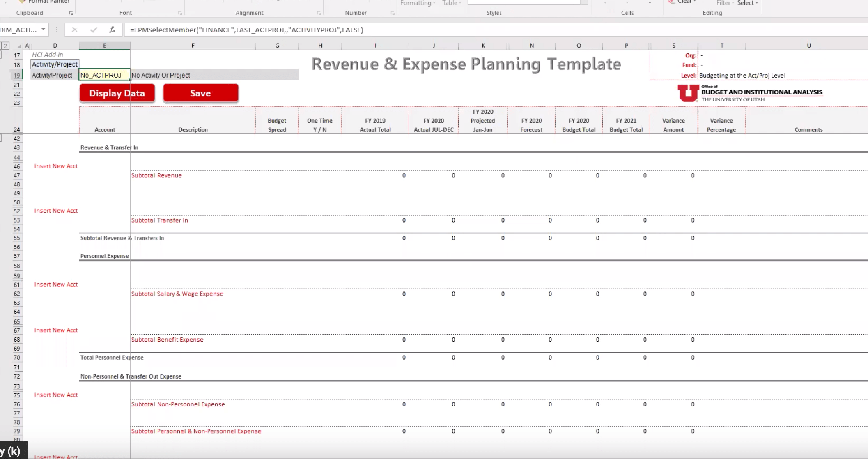Screen dimensions: 868x459
Task: Open the Number group dialog launcher
Action: coord(393,13)
